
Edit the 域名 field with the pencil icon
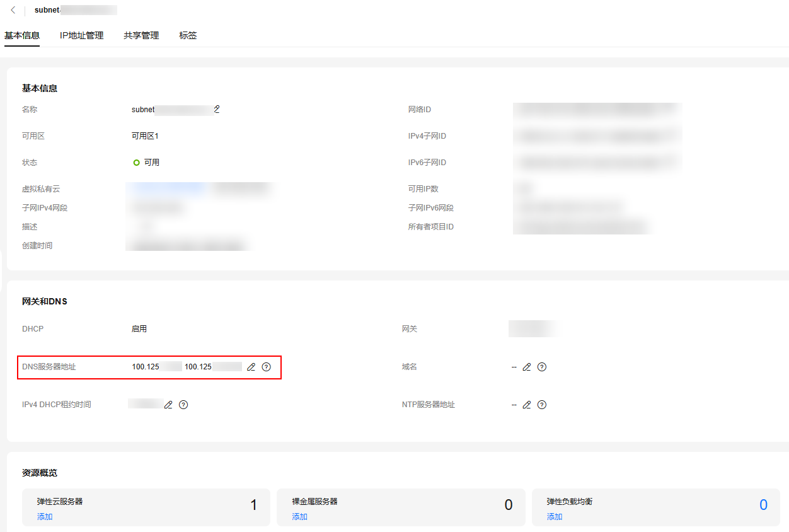[x=527, y=366]
